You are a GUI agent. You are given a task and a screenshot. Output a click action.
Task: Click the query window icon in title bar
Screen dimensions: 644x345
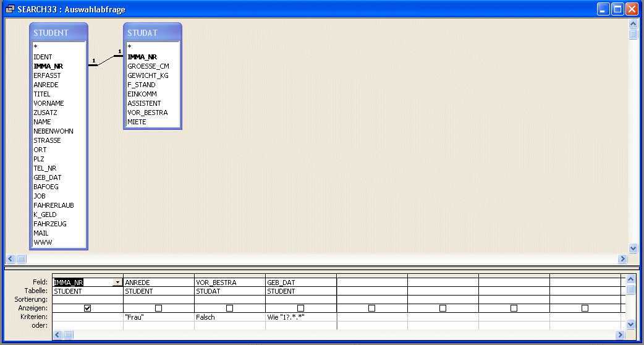[11, 9]
